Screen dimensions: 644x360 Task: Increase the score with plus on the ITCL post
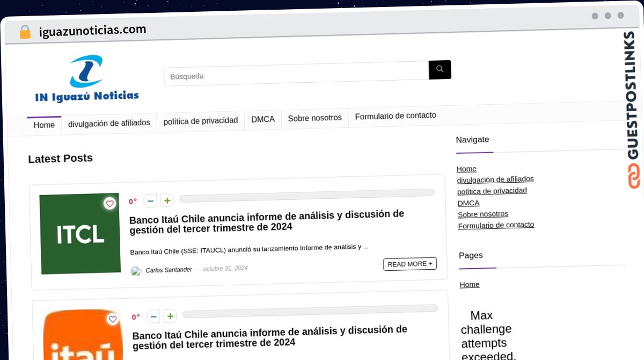point(167,200)
